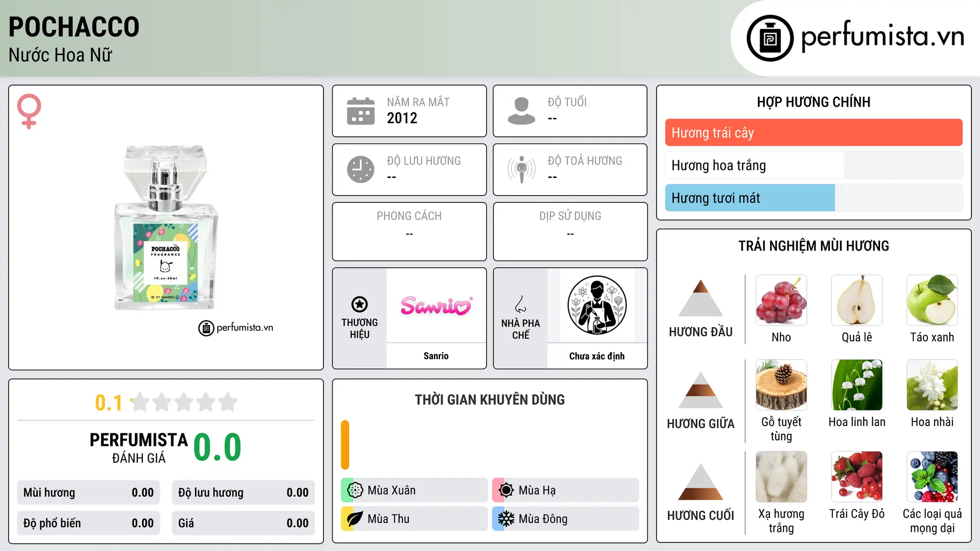Click the orange season usage bar
The image size is (980, 551).
pyautogui.click(x=345, y=445)
